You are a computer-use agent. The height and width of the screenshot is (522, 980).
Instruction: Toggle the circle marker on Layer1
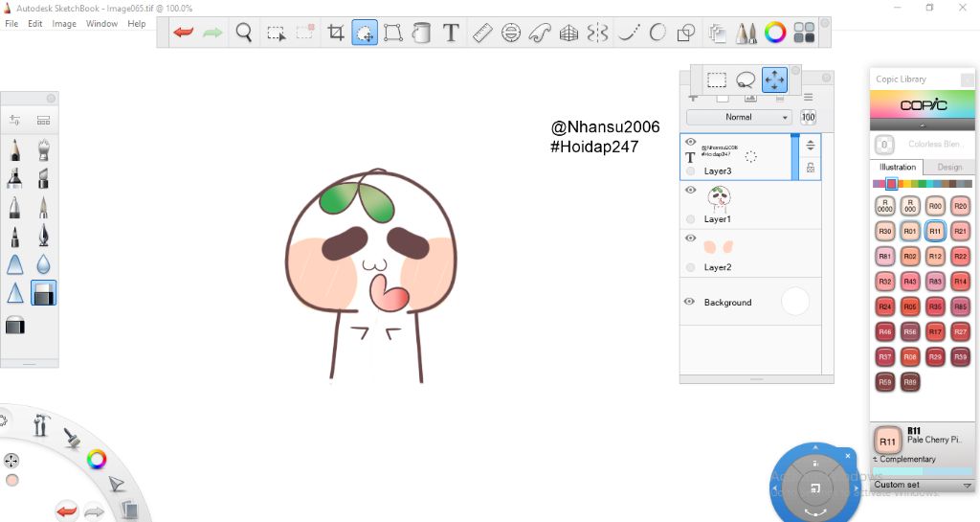pyautogui.click(x=691, y=219)
